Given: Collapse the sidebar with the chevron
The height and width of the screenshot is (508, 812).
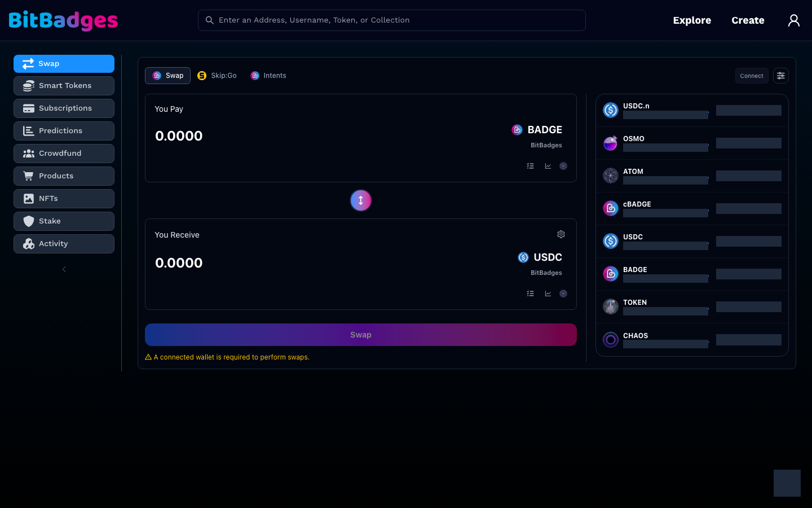Looking at the screenshot, I should tap(64, 269).
